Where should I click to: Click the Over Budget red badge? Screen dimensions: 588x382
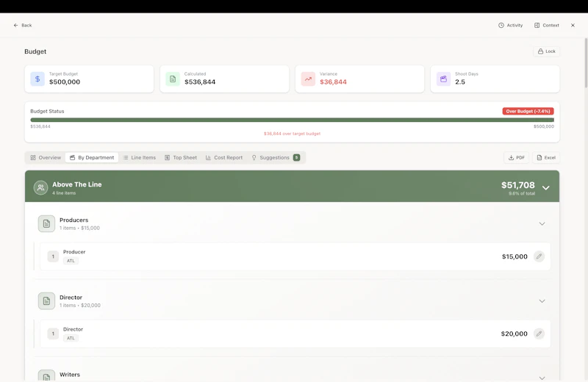(528, 112)
